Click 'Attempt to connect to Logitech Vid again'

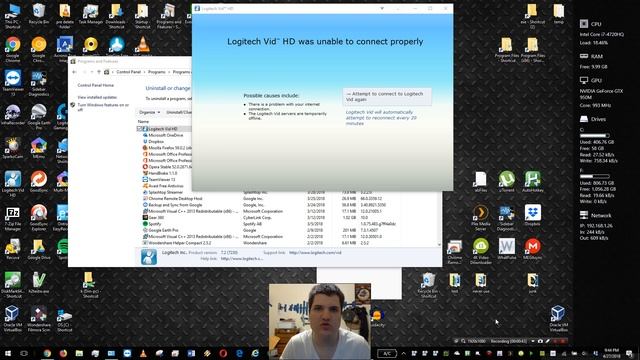[x=387, y=97]
